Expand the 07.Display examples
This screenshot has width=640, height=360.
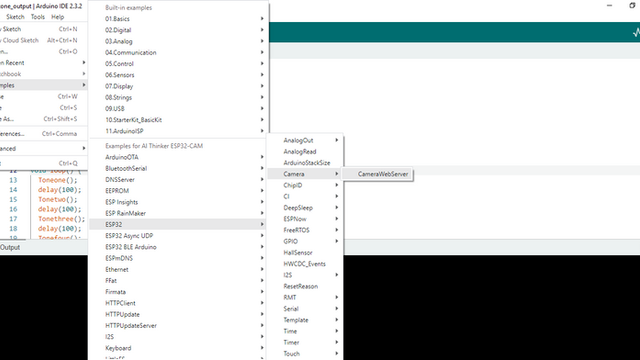[x=178, y=86]
